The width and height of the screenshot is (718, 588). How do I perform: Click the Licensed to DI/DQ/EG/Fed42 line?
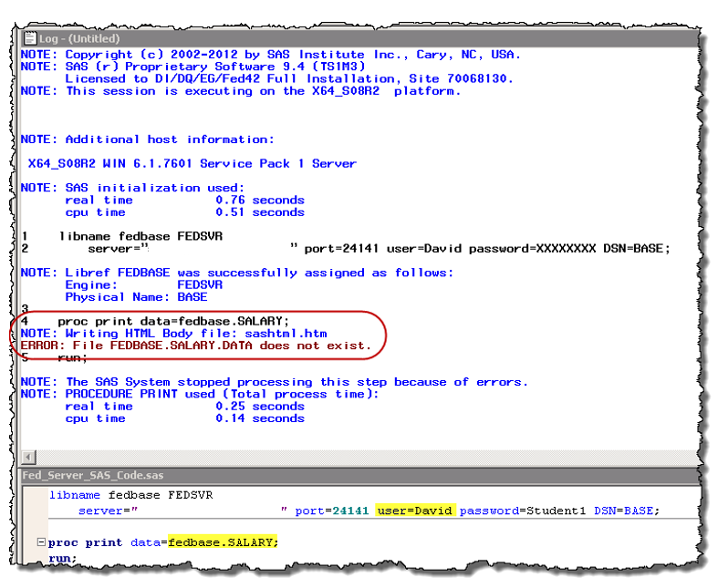click(x=289, y=78)
